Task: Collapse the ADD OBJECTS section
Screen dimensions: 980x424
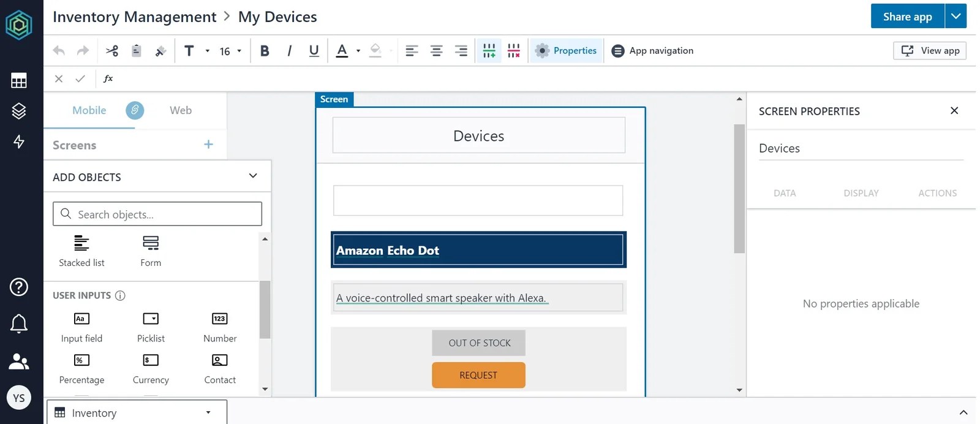Action: click(x=253, y=176)
